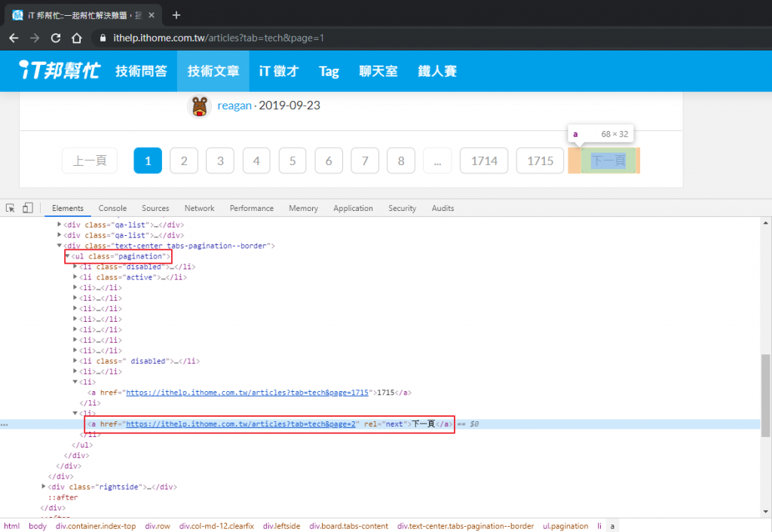Jump to page 1714 in pagination

484,161
